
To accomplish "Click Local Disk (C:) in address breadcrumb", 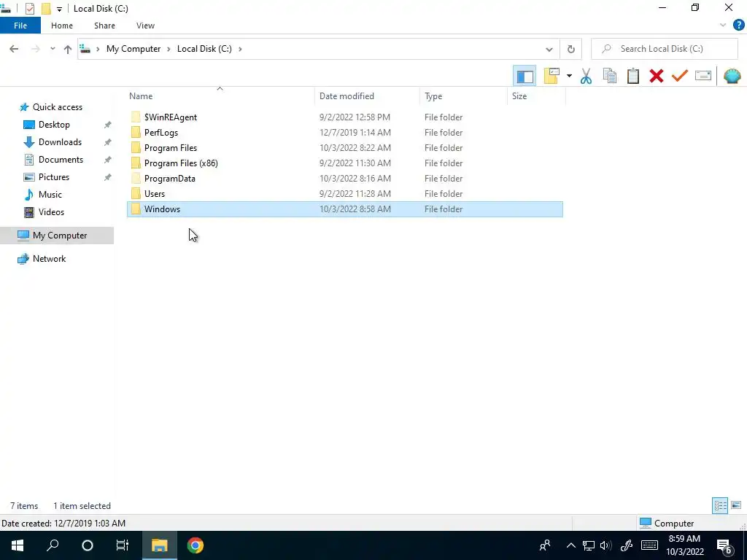I will (204, 49).
